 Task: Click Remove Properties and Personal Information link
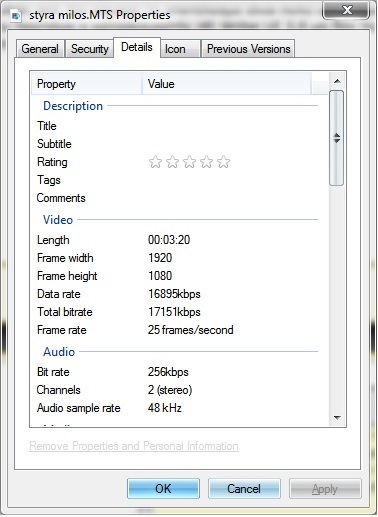click(134, 446)
